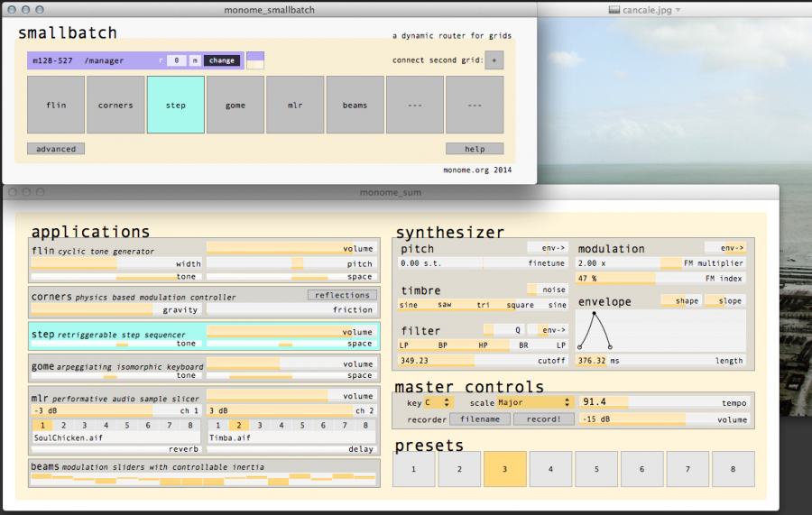Viewport: 812px width, 515px height.
Task: Select highlighted preset 3
Action: (x=505, y=469)
